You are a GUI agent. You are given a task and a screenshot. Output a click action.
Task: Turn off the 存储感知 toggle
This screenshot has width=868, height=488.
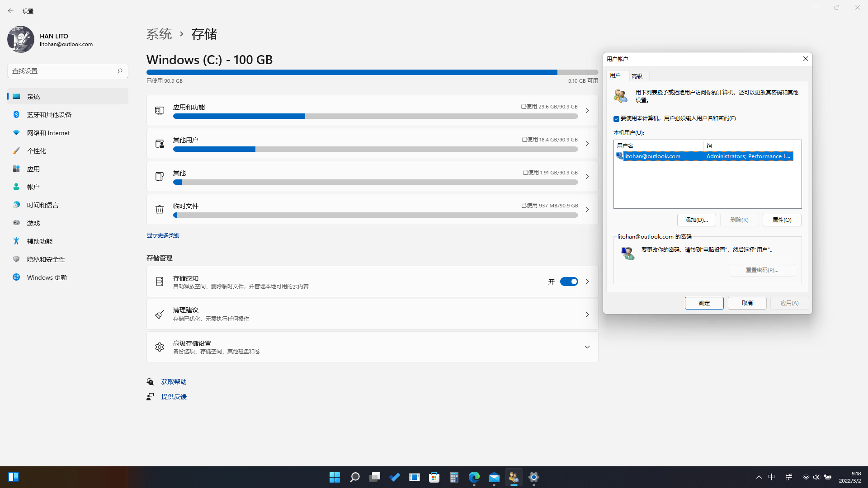569,282
